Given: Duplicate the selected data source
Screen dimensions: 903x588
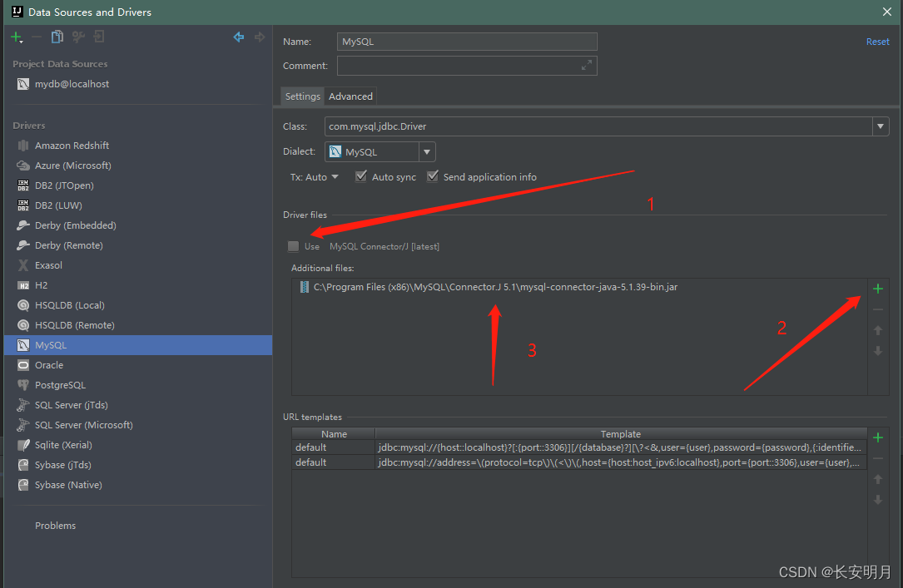Looking at the screenshot, I should coord(57,37).
